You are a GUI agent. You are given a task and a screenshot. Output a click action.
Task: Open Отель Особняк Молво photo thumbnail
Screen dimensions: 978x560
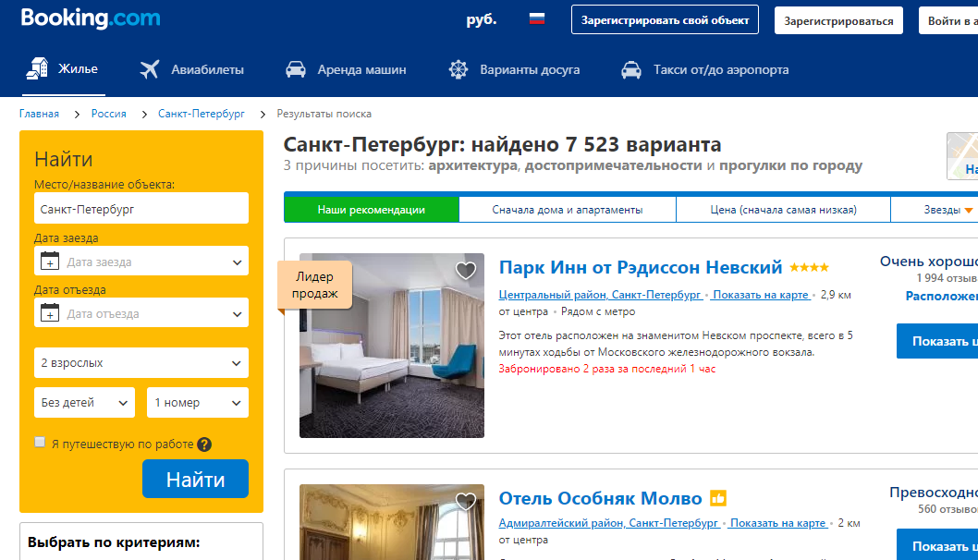pos(392,522)
